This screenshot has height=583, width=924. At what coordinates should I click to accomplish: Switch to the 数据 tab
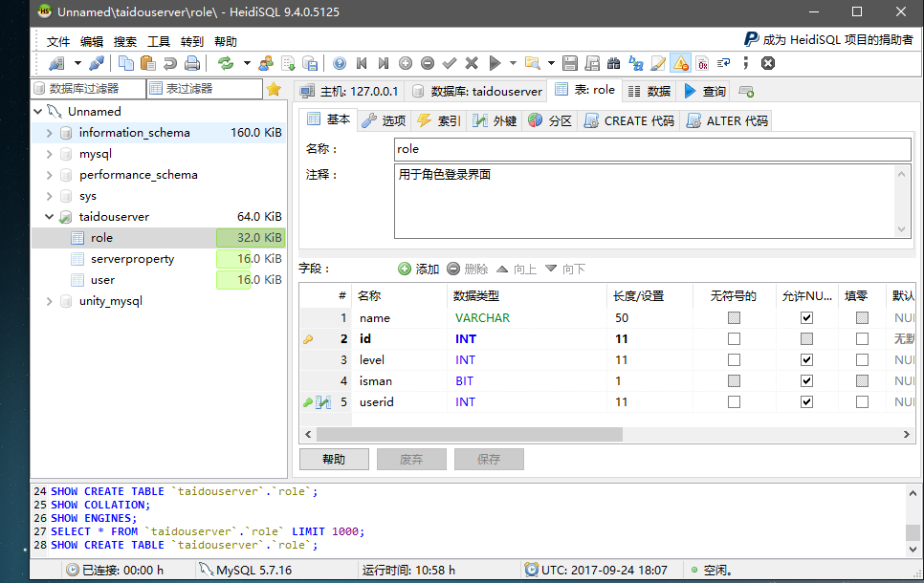[x=650, y=92]
